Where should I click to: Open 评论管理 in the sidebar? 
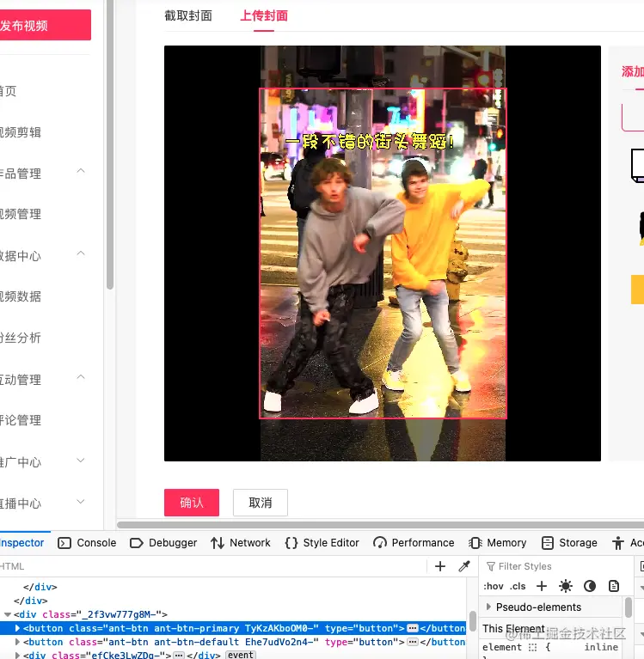[x=20, y=420]
